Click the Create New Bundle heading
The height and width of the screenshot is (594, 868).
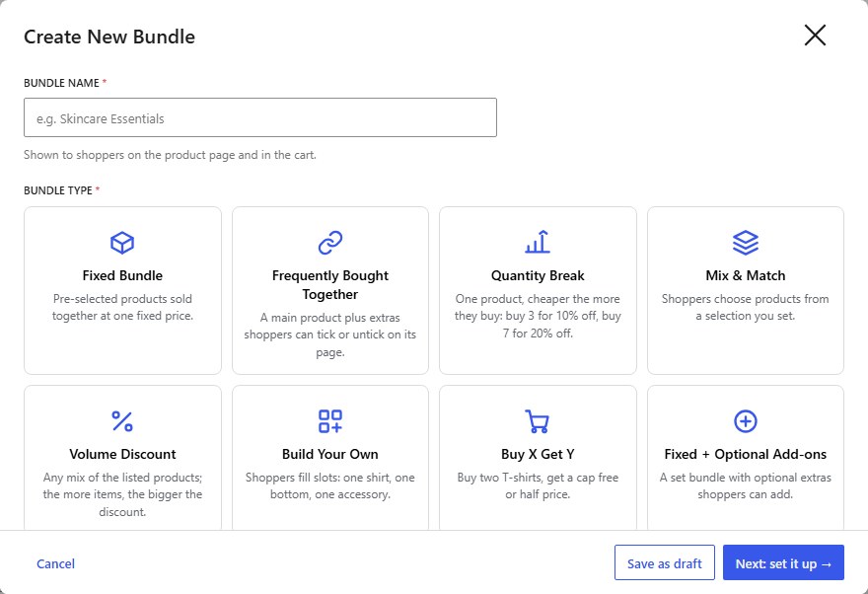(109, 37)
